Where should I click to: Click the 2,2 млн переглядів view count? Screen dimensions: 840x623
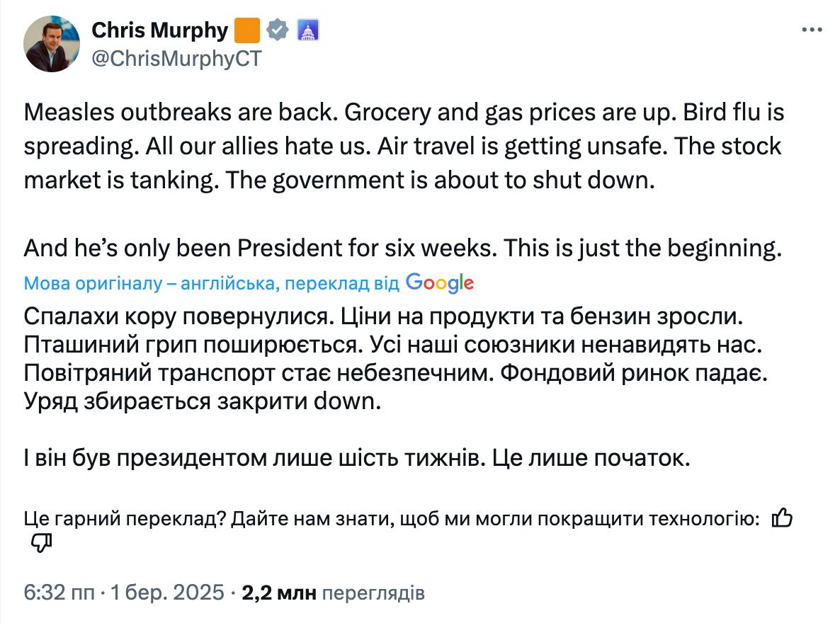333,593
